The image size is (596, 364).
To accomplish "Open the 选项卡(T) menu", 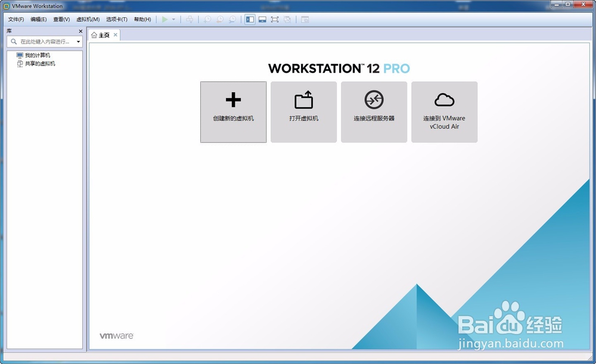I will point(117,20).
